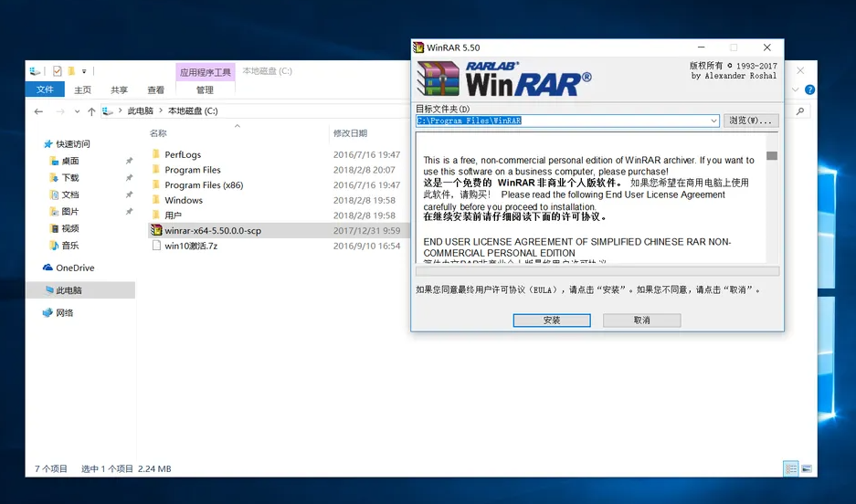This screenshot has width=856, height=504.
Task: Click the 网络 network icon
Action: tap(48, 312)
